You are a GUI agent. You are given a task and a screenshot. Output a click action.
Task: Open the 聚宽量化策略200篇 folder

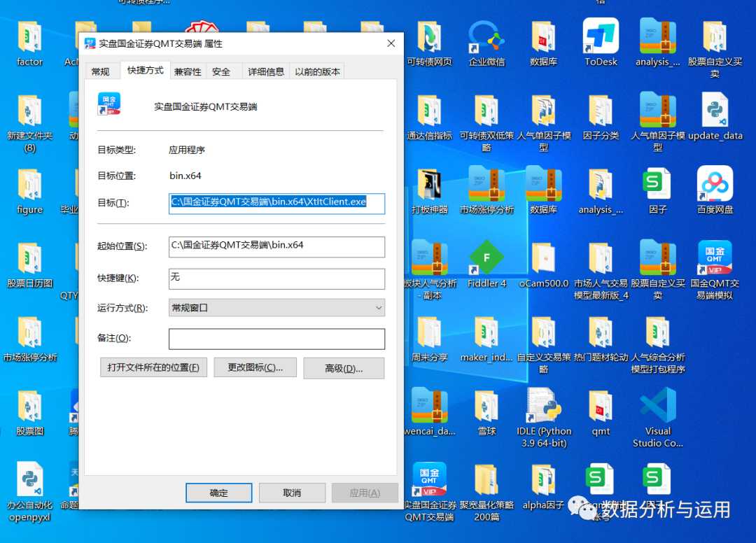(x=486, y=493)
